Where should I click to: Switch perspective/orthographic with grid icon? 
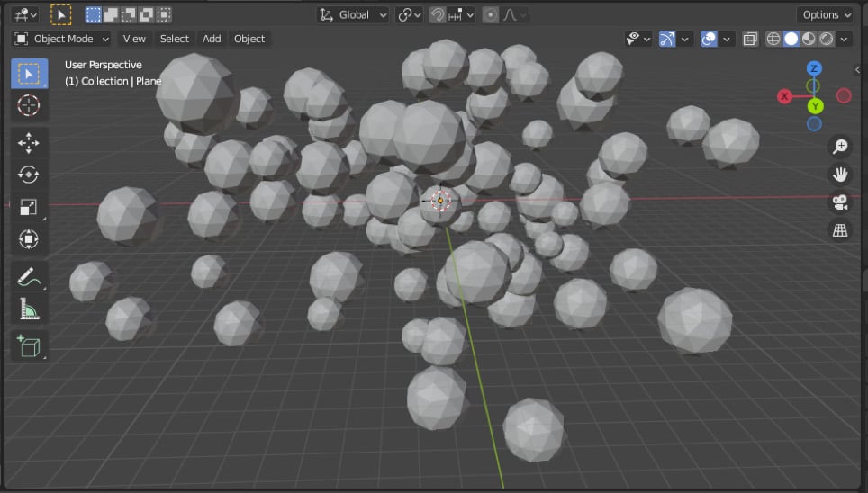click(840, 230)
